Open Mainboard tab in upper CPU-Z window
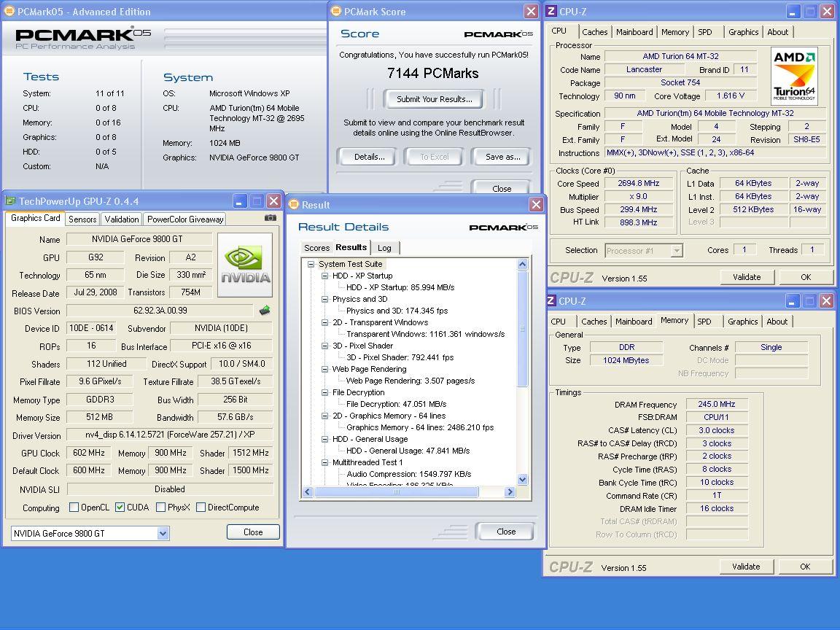This screenshot has height=630, width=840. (x=634, y=32)
